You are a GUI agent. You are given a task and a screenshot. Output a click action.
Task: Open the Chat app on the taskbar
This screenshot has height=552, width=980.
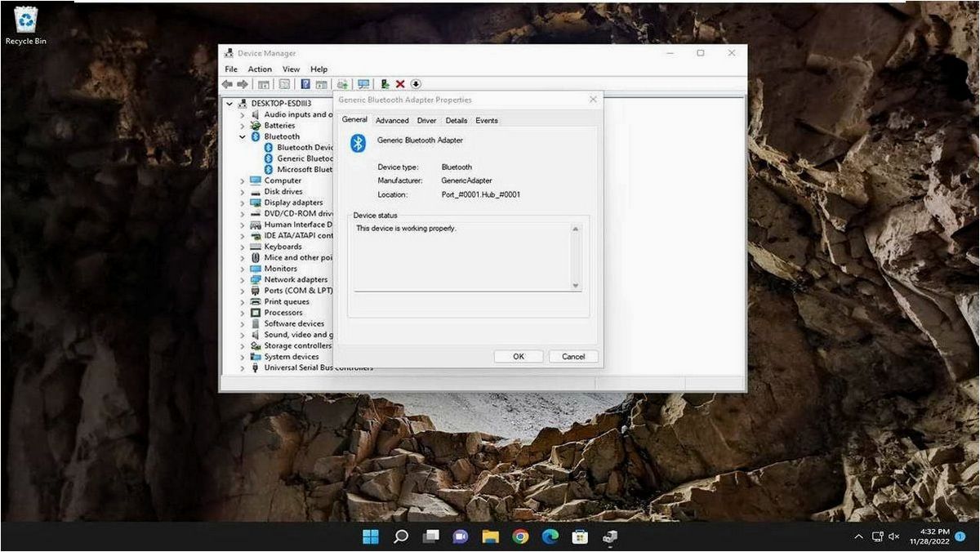pos(461,536)
